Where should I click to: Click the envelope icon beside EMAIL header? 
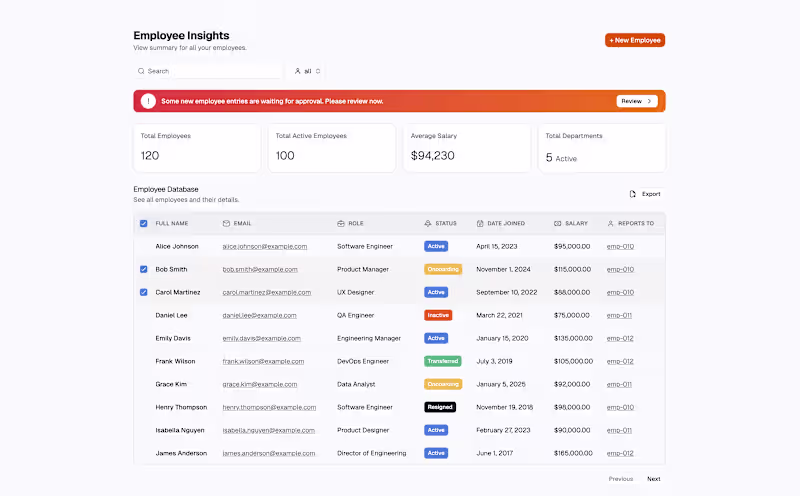coord(226,224)
